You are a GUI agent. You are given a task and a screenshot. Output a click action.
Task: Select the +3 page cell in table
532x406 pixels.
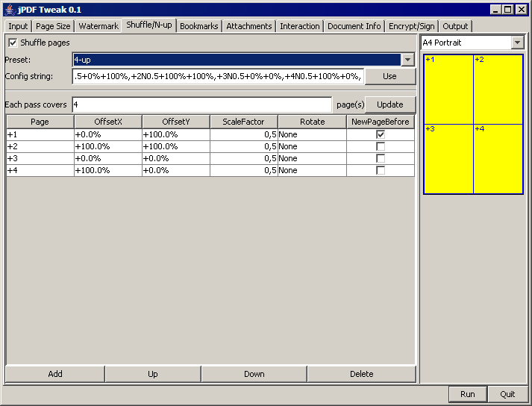tap(40, 158)
